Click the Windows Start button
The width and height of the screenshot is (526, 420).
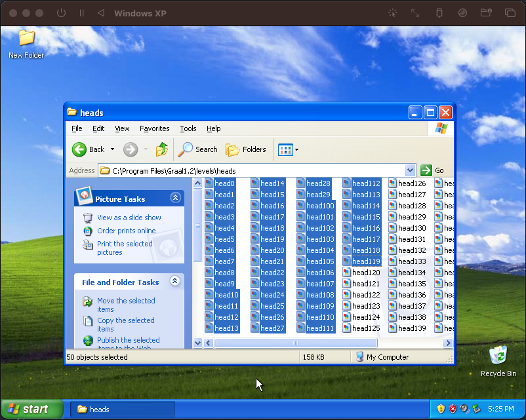28,410
